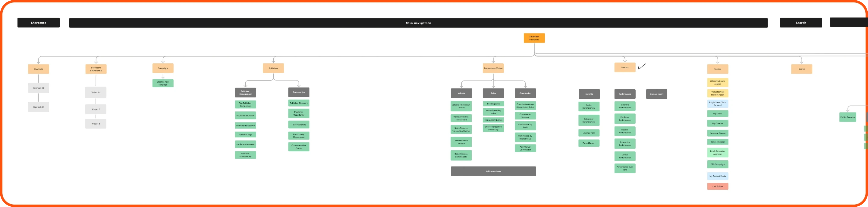The image size is (868, 207).
Task: Select the Validate group node
Action: tap(461, 93)
